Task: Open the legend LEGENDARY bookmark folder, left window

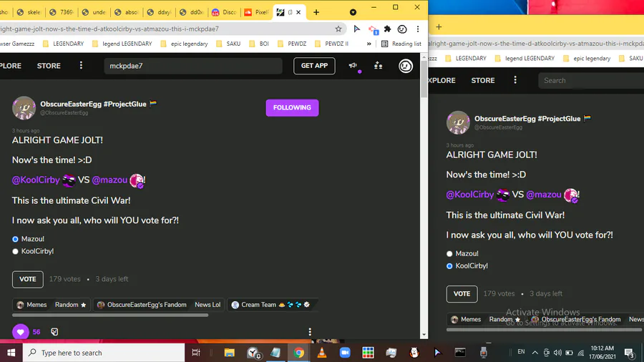Action: click(122, 44)
